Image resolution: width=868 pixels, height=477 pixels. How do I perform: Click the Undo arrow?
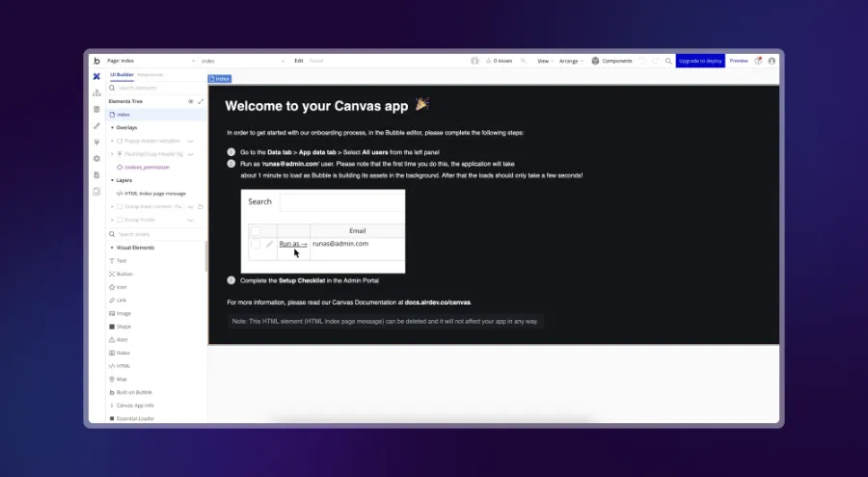642,61
